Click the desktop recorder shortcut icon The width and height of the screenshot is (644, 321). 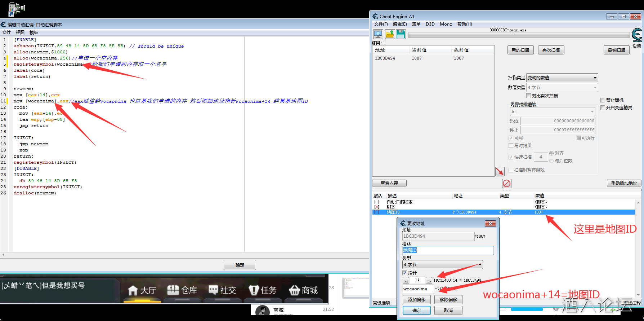click(x=16, y=9)
